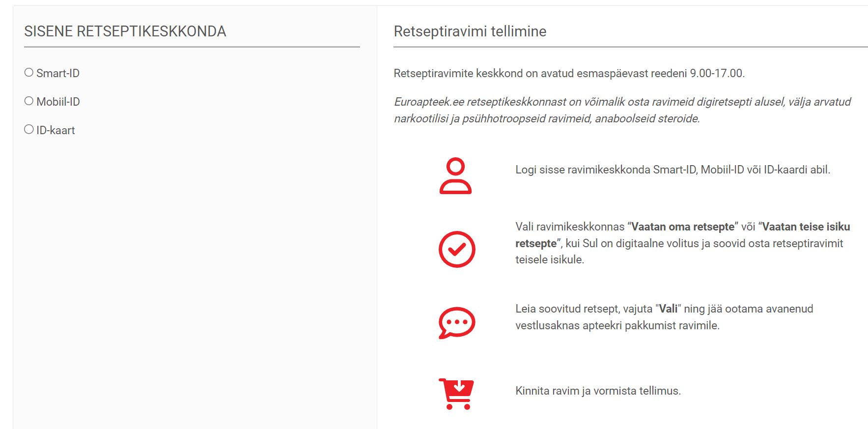Pick the ID-kaart radio button
The image size is (868, 429).
29,130
